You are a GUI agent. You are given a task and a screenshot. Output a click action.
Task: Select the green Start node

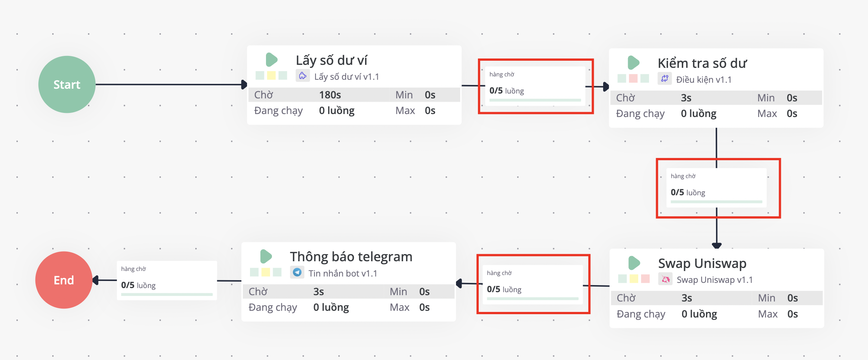[67, 85]
